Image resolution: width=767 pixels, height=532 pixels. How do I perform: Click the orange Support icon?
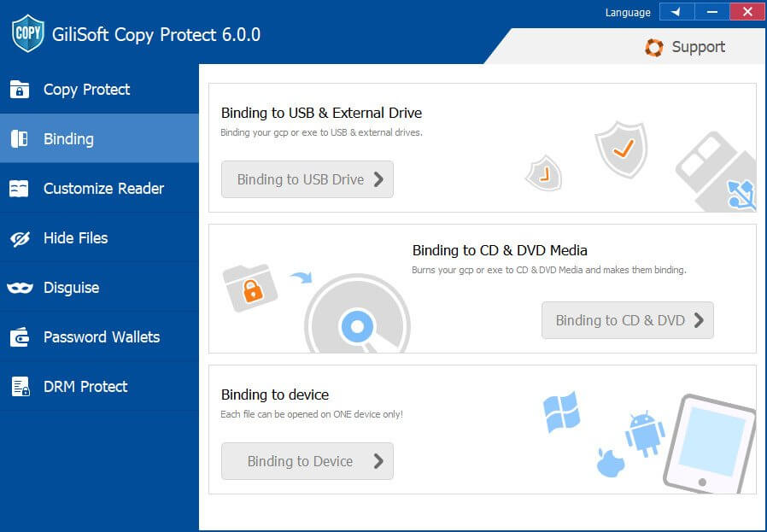click(655, 47)
